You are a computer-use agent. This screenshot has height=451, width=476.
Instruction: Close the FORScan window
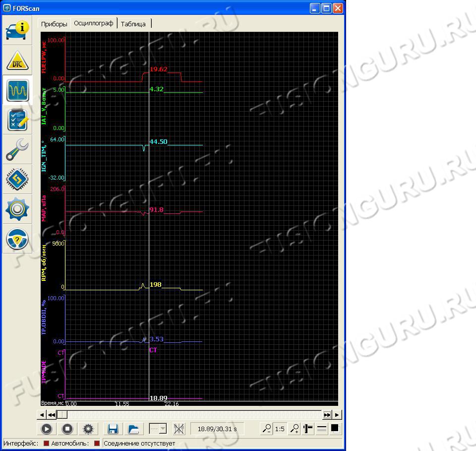(338, 8)
